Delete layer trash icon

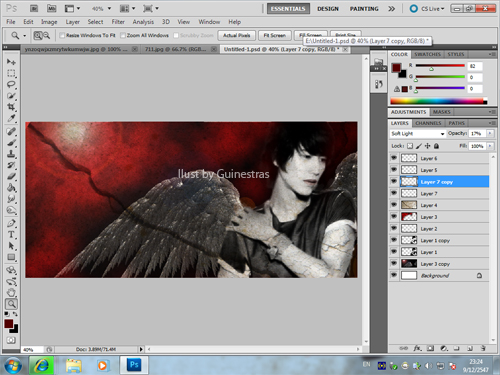483,348
